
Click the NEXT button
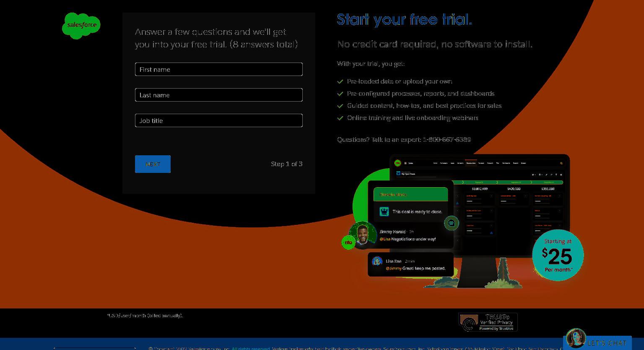coord(153,164)
